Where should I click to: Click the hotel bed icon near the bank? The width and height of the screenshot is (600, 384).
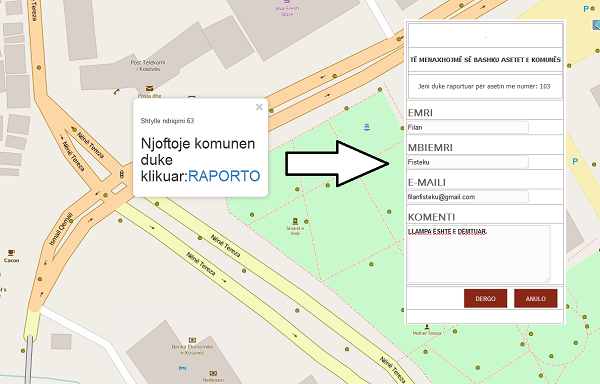(x=183, y=368)
